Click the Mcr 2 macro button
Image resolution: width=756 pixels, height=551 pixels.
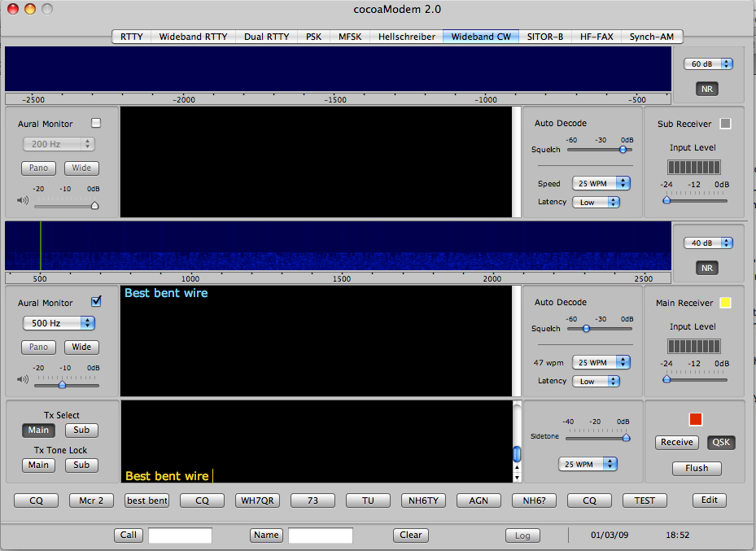[92, 501]
